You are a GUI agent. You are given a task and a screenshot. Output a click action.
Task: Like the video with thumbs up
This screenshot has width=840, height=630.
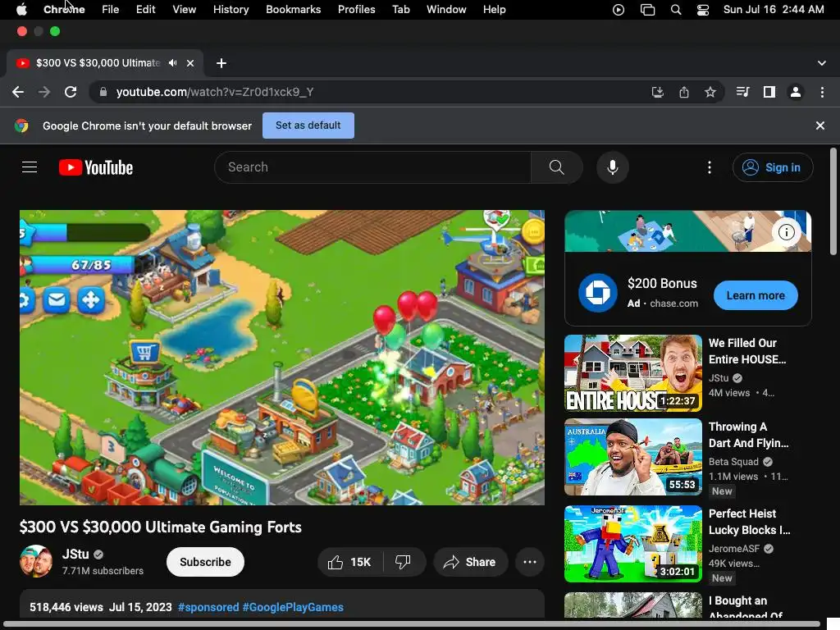[x=349, y=562]
